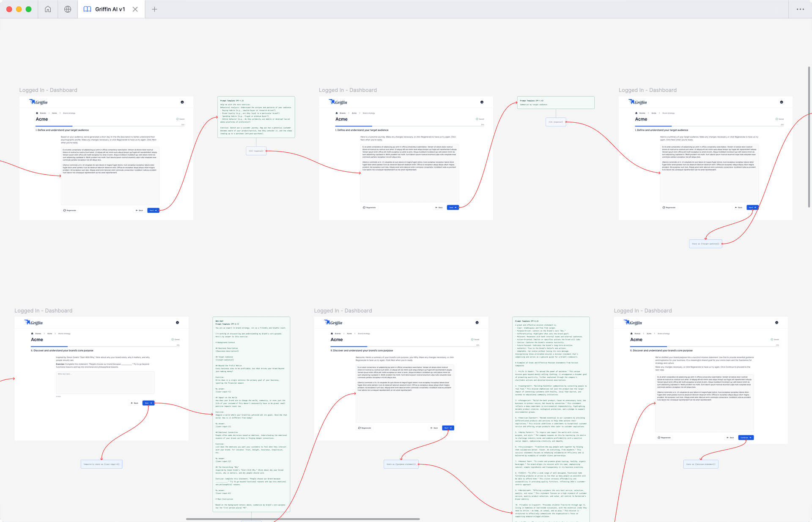812x522 pixels.
Task: Open the three-dot more options menu
Action: pyautogui.click(x=800, y=9)
